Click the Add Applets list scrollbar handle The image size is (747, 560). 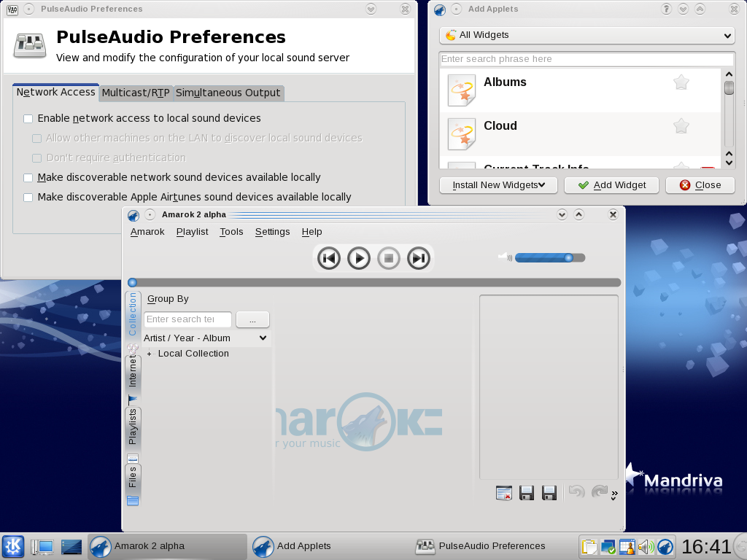point(729,88)
